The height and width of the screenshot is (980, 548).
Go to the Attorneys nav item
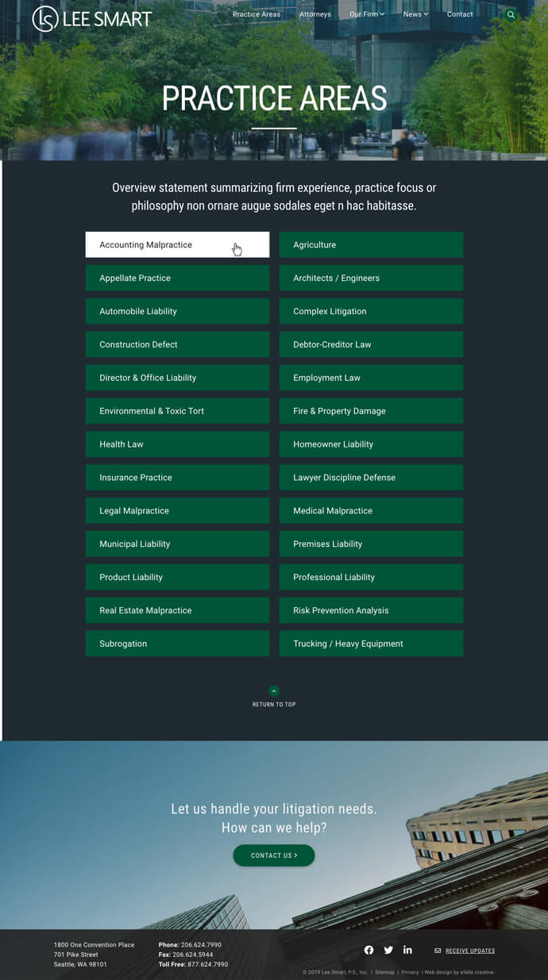coord(315,14)
